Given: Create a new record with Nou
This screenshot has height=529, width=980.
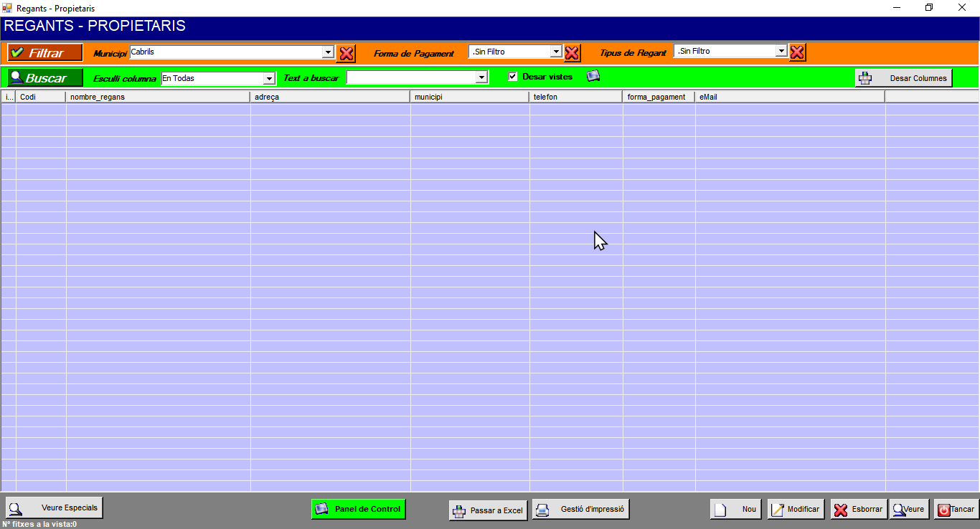Looking at the screenshot, I should tap(735, 510).
